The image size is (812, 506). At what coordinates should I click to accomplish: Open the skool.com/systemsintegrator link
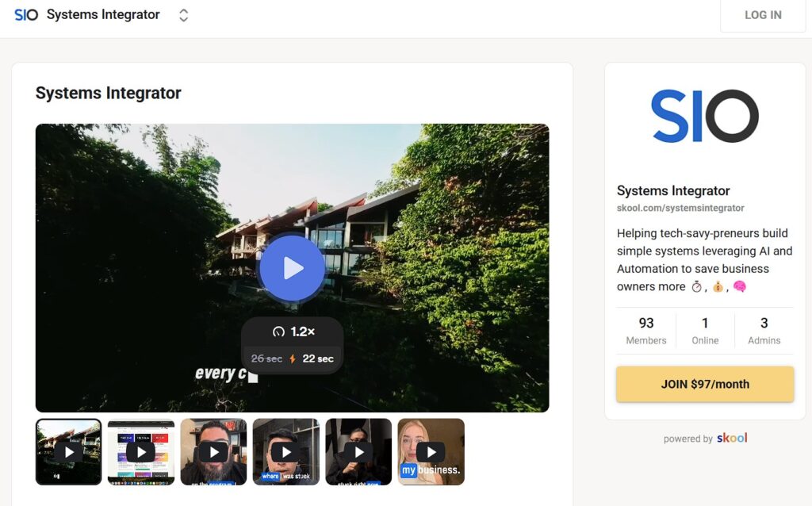pos(680,208)
